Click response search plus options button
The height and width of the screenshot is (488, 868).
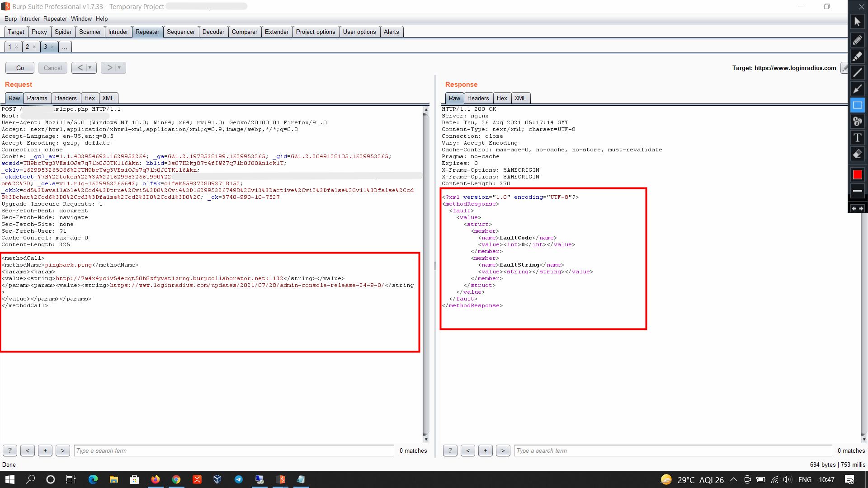point(486,450)
